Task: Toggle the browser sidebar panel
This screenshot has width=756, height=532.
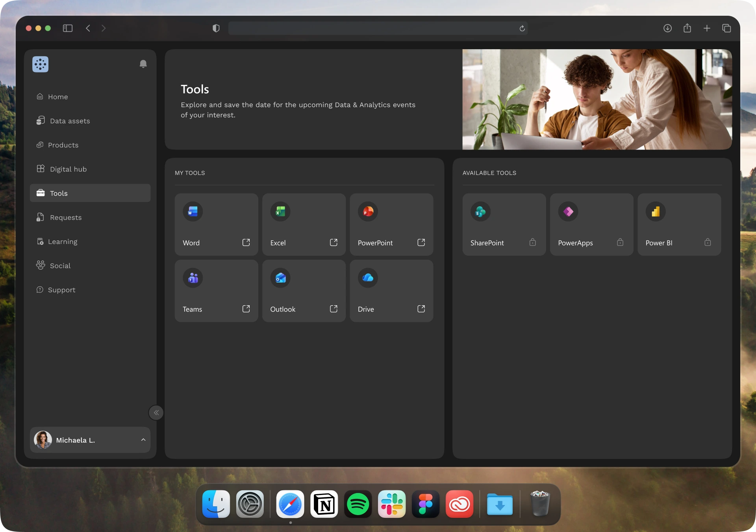Action: click(68, 28)
